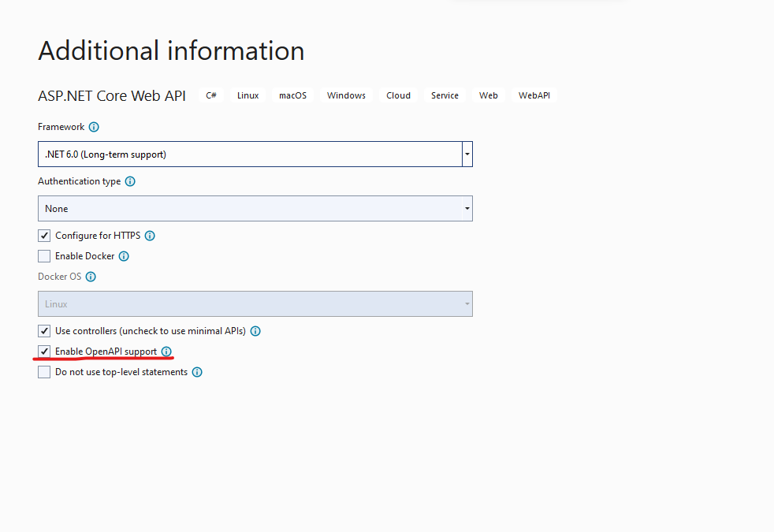This screenshot has width=774, height=532.
Task: Open the Docker OS info tooltip icon
Action: [x=91, y=277]
